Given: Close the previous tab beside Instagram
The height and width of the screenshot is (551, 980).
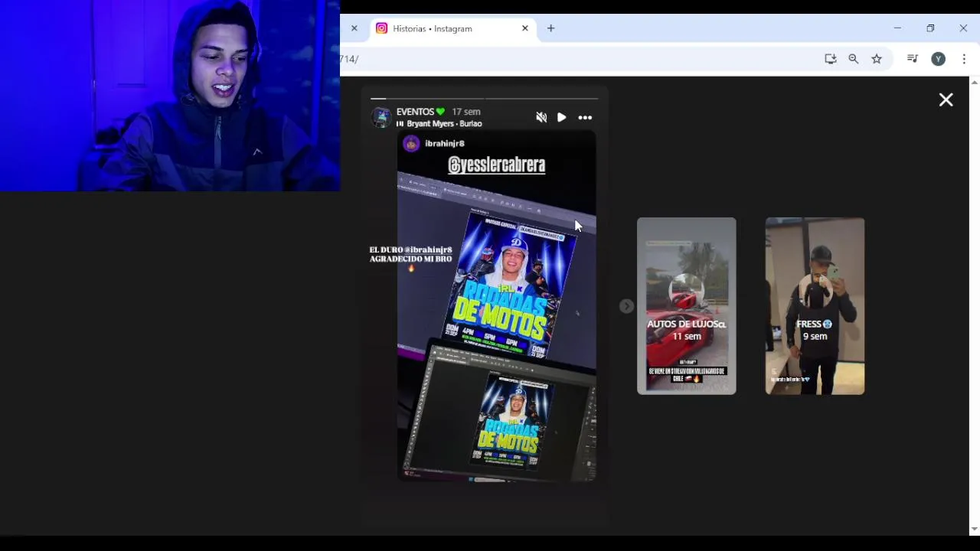Looking at the screenshot, I should click(354, 28).
